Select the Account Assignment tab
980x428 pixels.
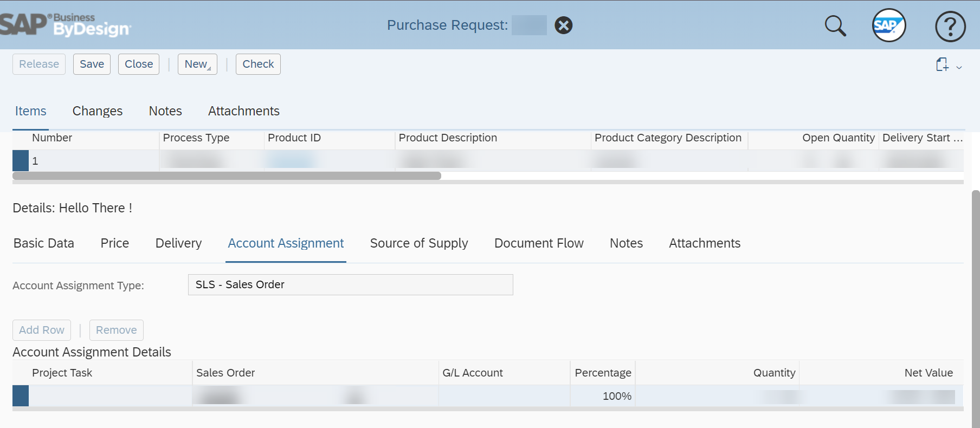tap(286, 243)
